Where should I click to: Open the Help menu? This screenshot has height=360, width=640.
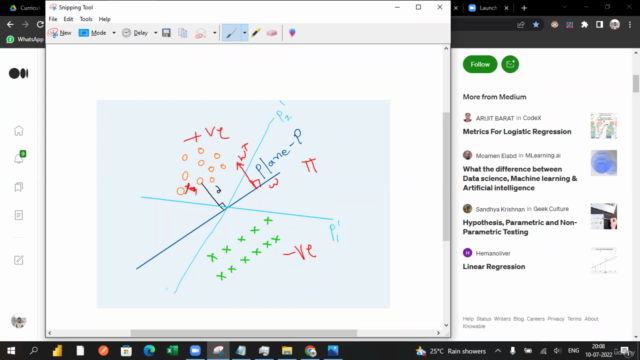coord(104,19)
